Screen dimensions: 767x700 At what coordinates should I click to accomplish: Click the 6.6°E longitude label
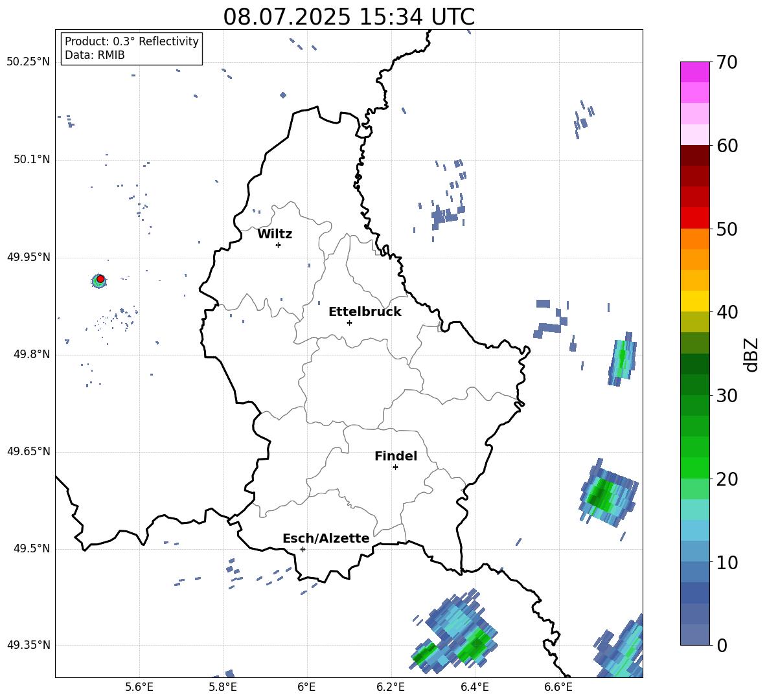[x=558, y=687]
